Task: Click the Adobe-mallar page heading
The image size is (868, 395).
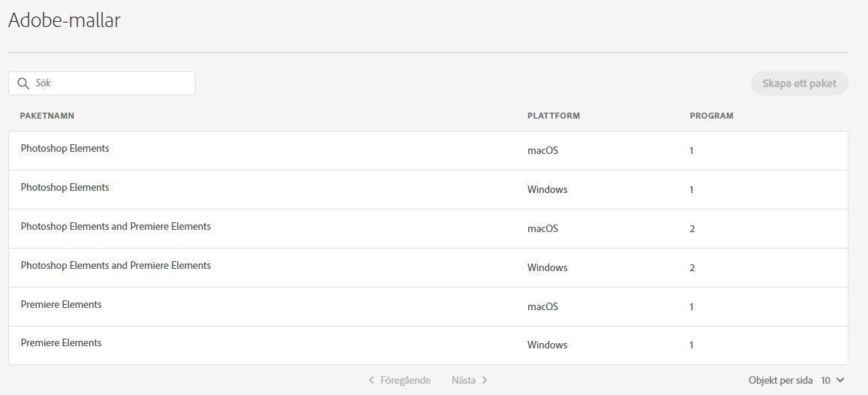Action: pyautogui.click(x=65, y=20)
